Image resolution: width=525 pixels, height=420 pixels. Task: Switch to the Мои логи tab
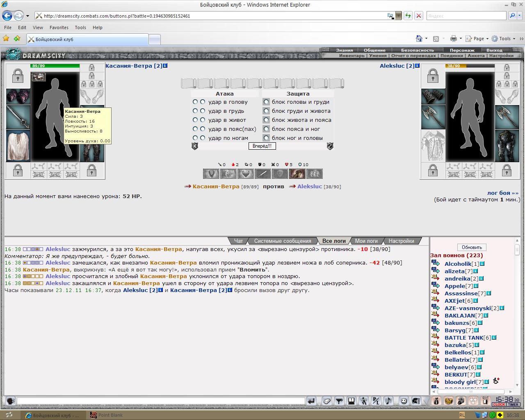click(366, 241)
